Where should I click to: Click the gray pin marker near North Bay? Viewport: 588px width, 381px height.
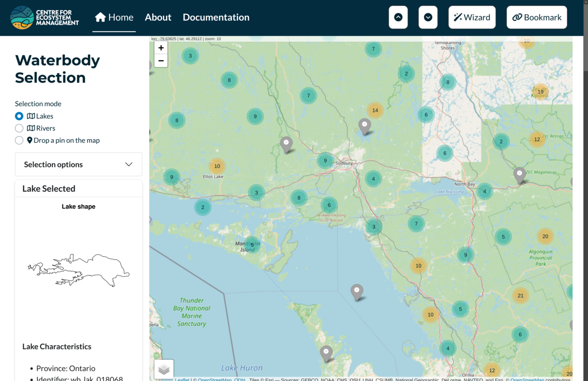[519, 174]
